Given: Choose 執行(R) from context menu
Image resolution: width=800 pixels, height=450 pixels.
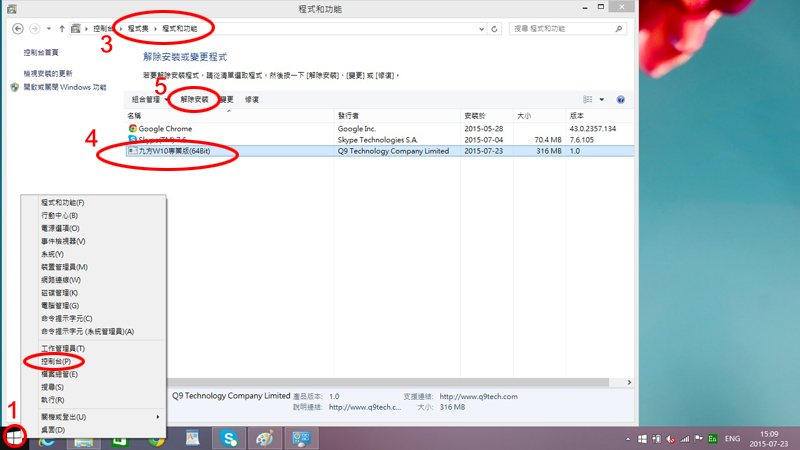Looking at the screenshot, I should (52, 400).
